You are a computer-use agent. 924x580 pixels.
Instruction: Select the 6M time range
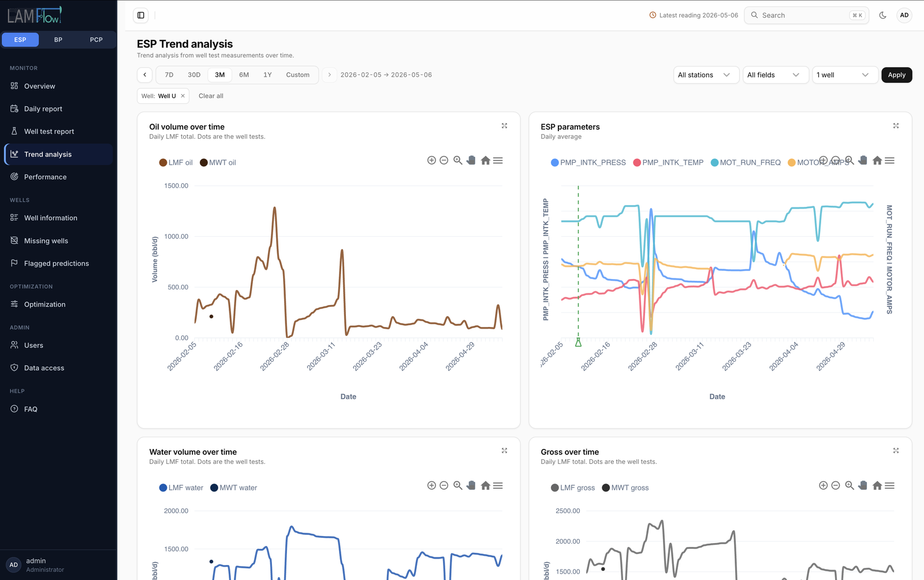coord(244,75)
